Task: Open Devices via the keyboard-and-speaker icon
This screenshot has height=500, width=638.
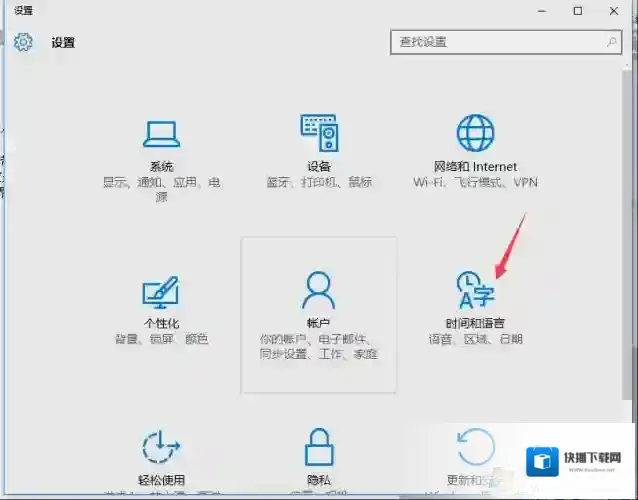Action: coord(319,133)
